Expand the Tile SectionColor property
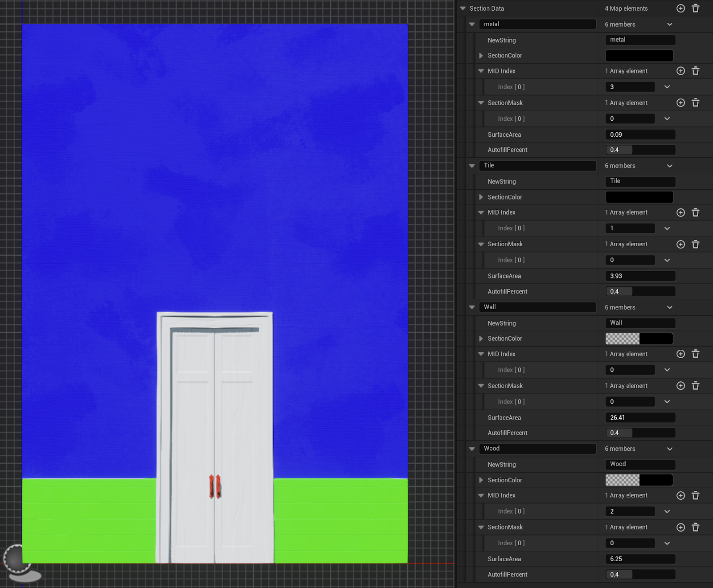 click(x=481, y=197)
